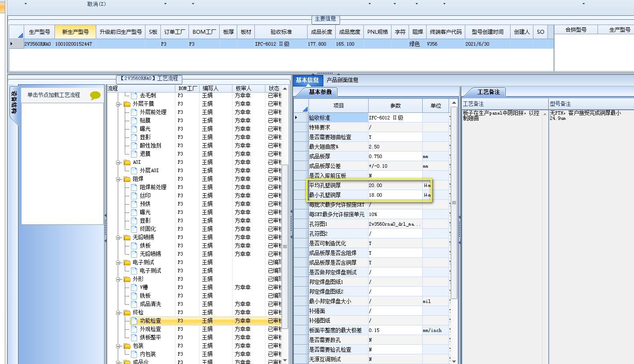The image size is (634, 364).
Task: Click the 成品清洗 document icon
Action: click(x=134, y=304)
